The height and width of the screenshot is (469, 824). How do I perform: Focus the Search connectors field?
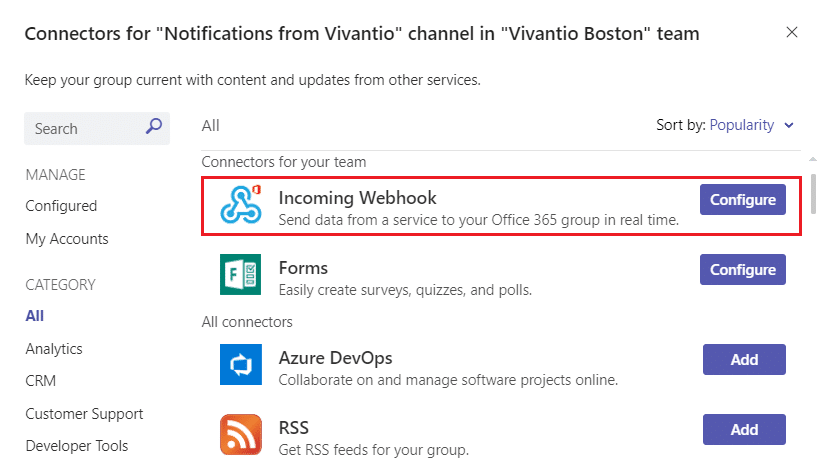(97, 128)
